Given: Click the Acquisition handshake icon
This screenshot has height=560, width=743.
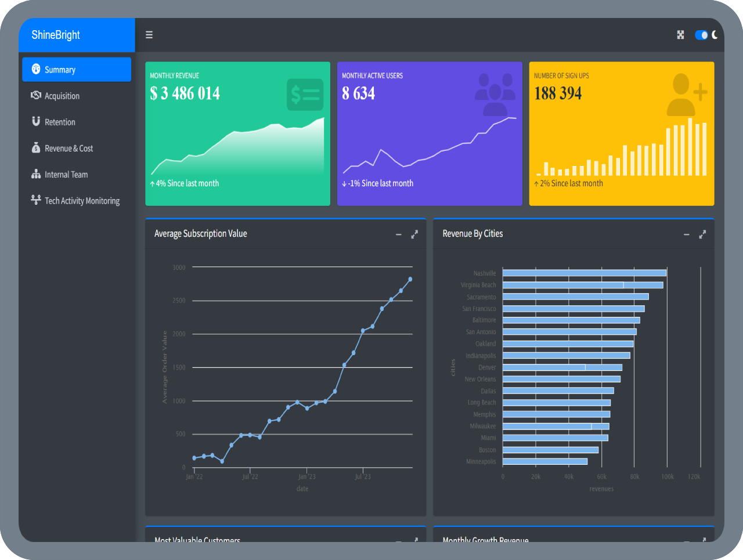Looking at the screenshot, I should click(x=36, y=95).
